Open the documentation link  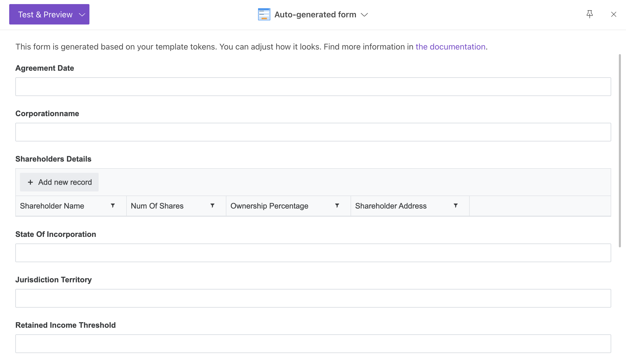tap(450, 47)
